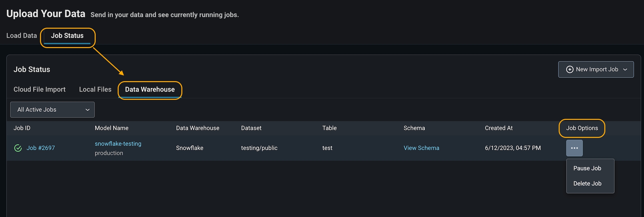
Task: Click the Job ID column header
Action: coord(22,128)
